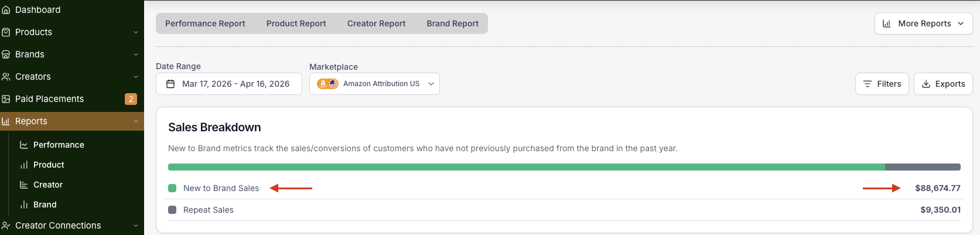The width and height of the screenshot is (980, 235).
Task: Click the Exports download icon
Action: click(x=926, y=84)
